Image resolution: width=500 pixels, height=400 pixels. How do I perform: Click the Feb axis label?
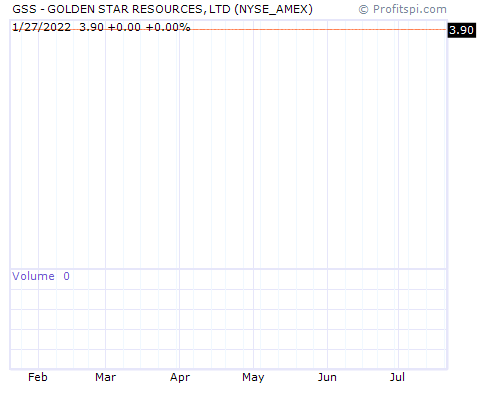(x=38, y=377)
